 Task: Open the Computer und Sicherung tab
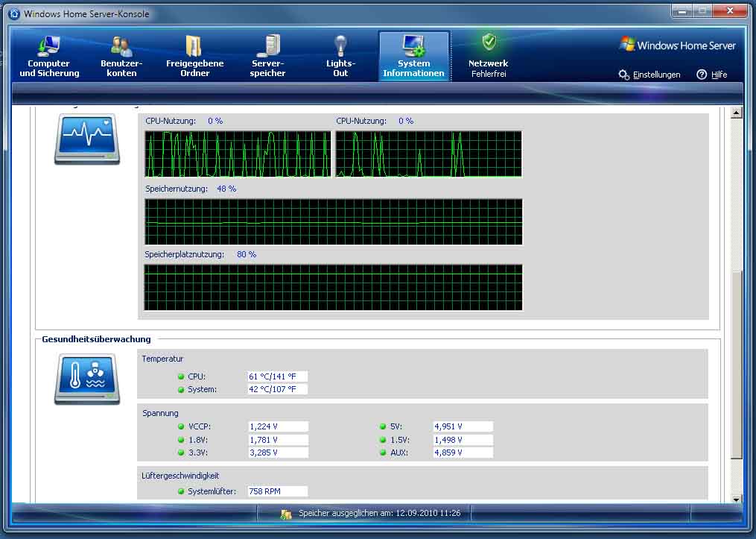49,57
